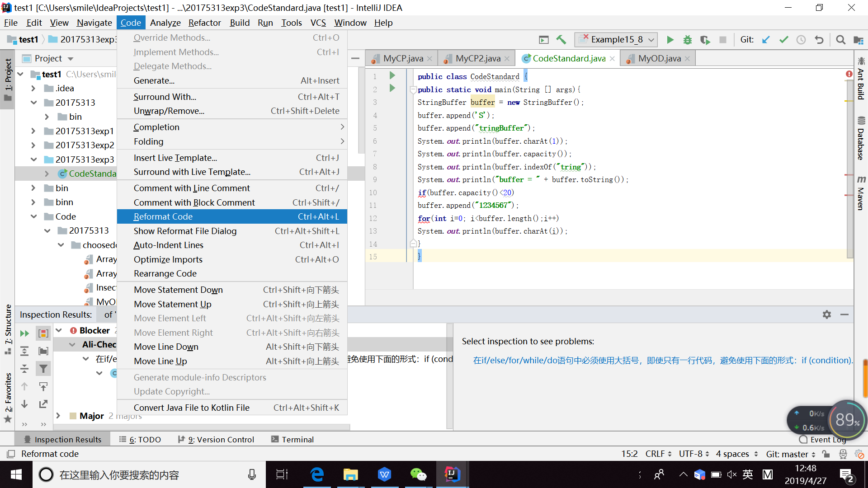Switch to MyOD.java editor tab
Screen dimensions: 868x488
(x=659, y=58)
